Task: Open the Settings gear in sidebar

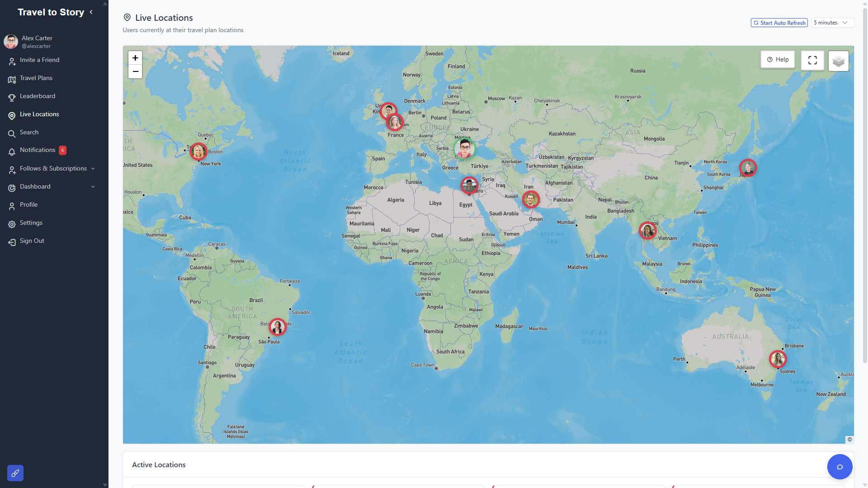Action: (x=31, y=223)
